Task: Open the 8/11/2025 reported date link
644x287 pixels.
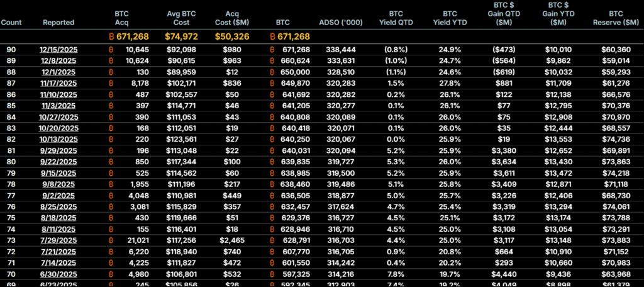Action: pyautogui.click(x=58, y=228)
